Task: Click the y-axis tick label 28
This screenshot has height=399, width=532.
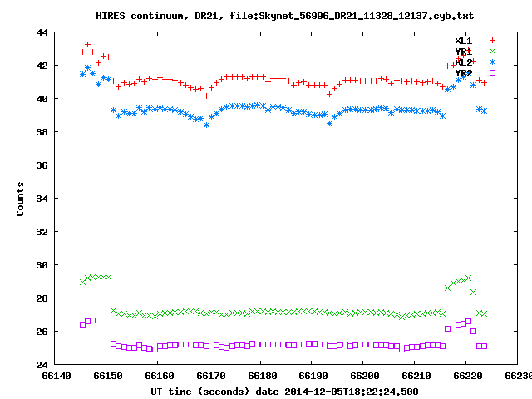Action: pyautogui.click(x=42, y=298)
